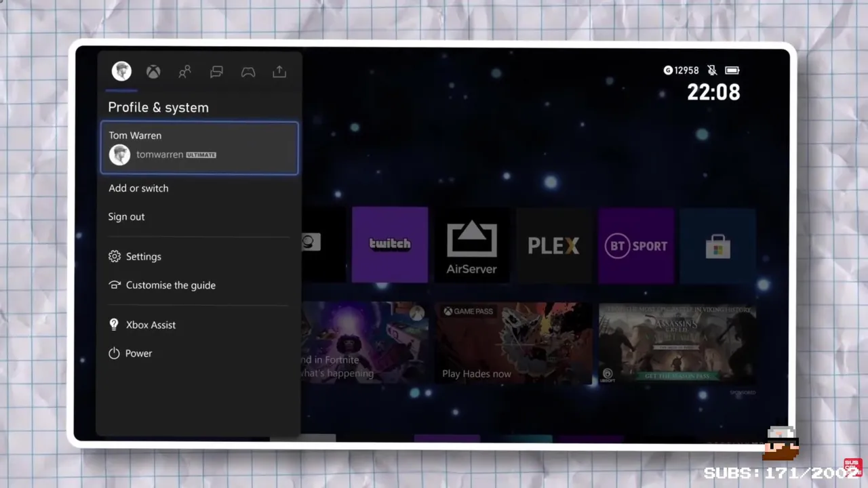Click the muted notifications bell icon
868x488 pixels.
712,70
